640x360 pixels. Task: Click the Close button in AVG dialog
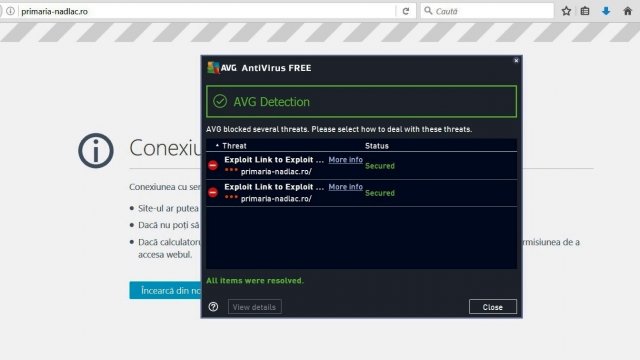point(493,307)
